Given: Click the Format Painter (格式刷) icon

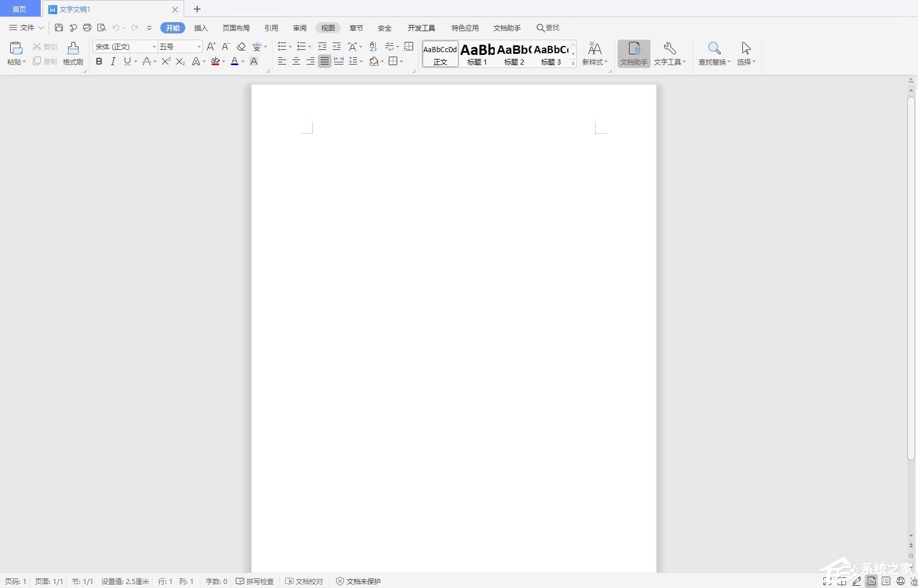Looking at the screenshot, I should [x=73, y=54].
